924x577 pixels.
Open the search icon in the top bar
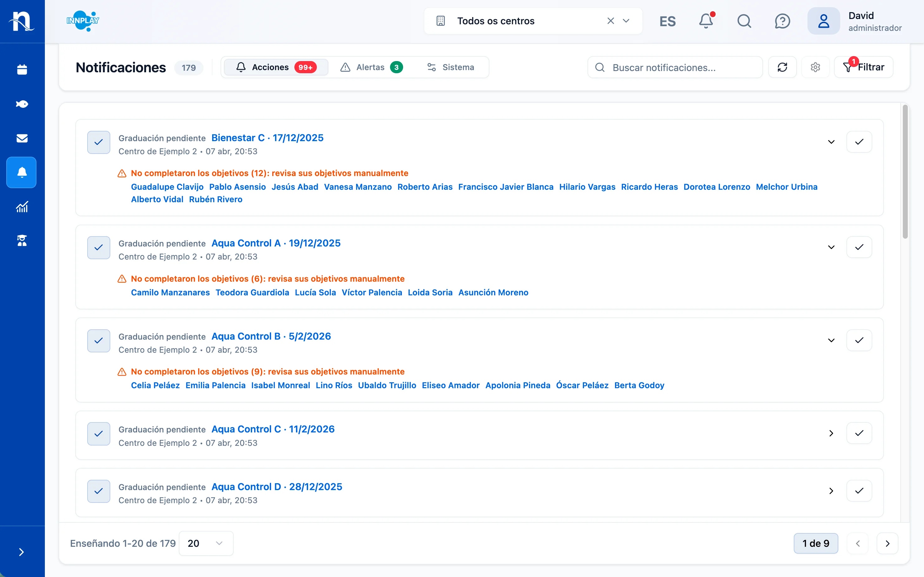pos(744,21)
